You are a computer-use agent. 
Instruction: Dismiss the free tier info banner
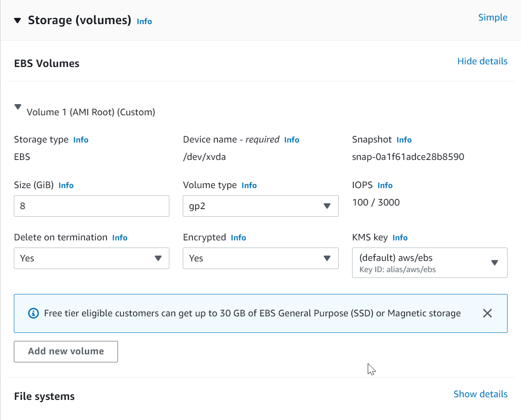point(487,313)
